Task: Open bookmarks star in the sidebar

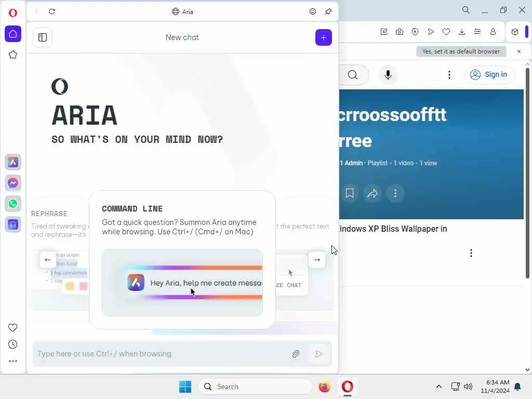Action: pyautogui.click(x=13, y=55)
